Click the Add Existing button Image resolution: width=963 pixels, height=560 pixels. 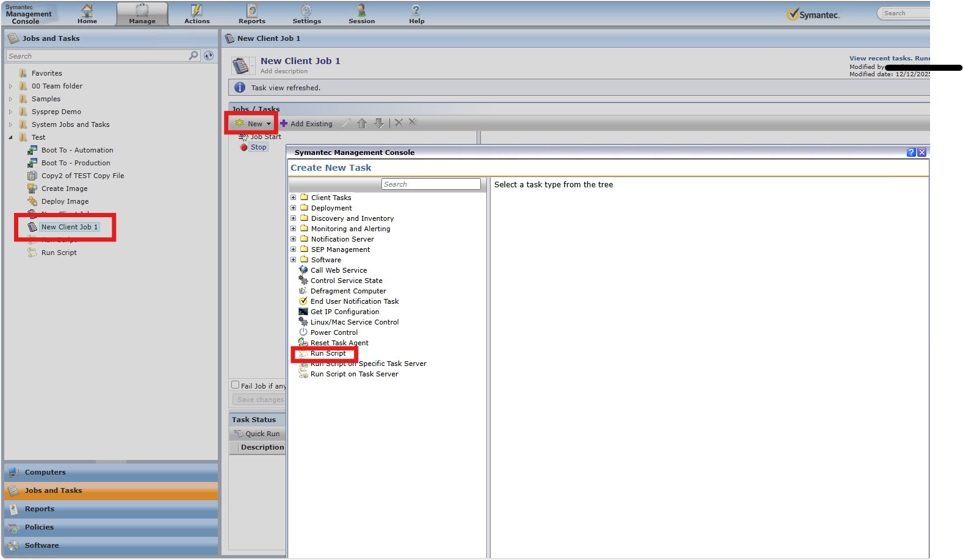pos(306,124)
